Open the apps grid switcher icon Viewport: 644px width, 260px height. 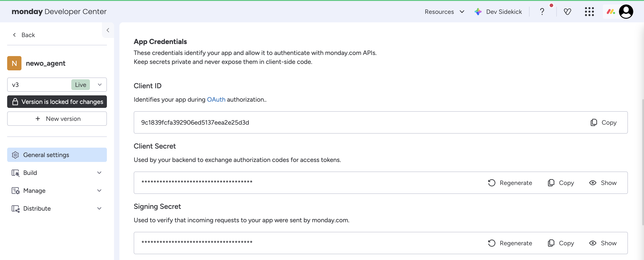[589, 11]
